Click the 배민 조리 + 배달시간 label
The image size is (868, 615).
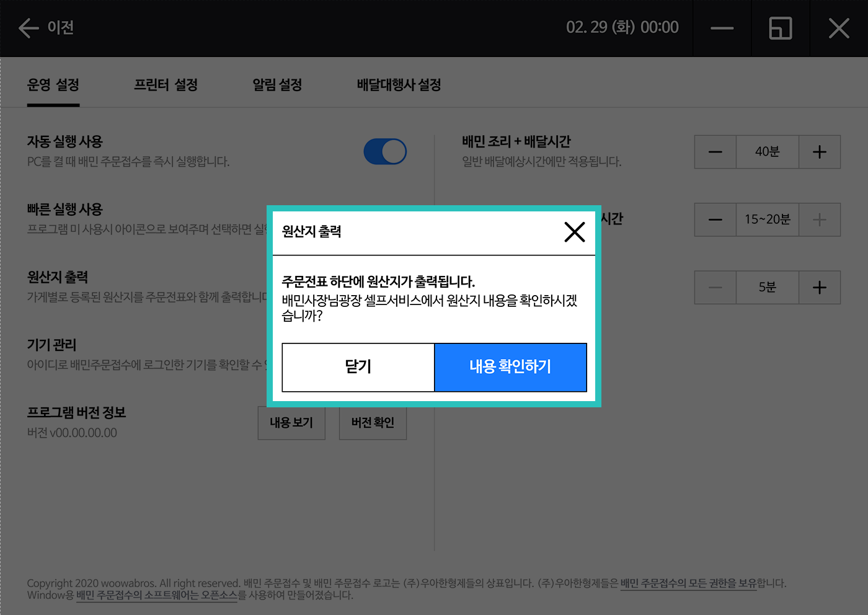(516, 141)
